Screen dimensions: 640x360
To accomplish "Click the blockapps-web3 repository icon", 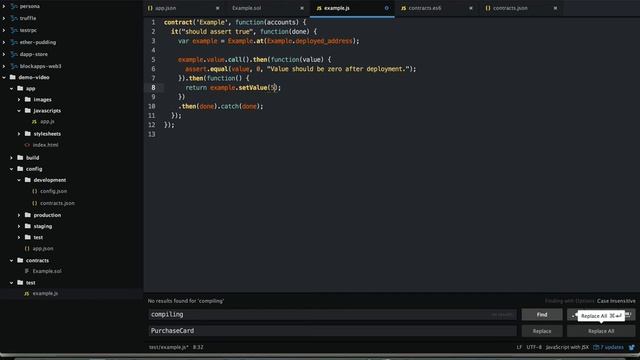I will click(x=14, y=66).
